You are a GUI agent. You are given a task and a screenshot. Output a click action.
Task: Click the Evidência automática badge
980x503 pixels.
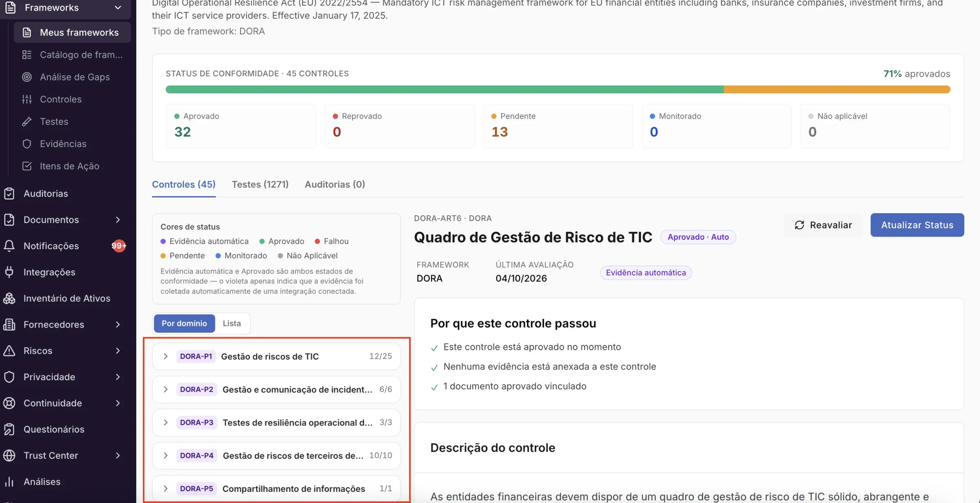(646, 273)
